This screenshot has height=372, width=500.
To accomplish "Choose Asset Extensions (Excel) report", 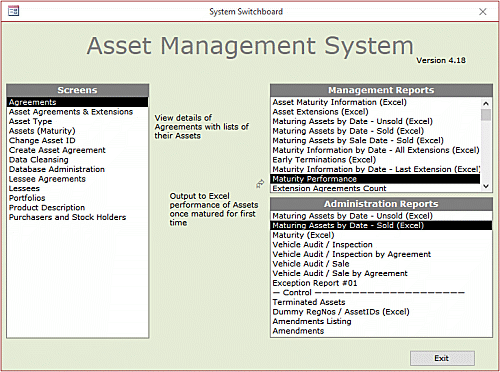I will coord(376,112).
